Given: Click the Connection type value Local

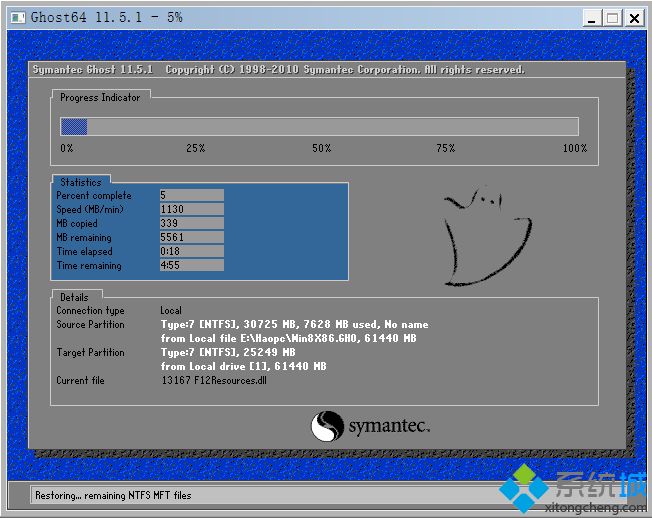Looking at the screenshot, I should (171, 310).
